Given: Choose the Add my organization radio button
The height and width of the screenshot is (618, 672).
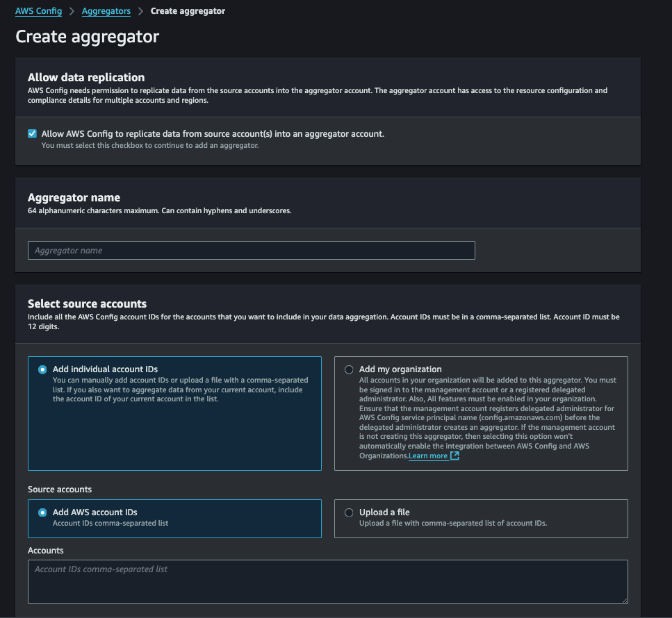Looking at the screenshot, I should [349, 370].
